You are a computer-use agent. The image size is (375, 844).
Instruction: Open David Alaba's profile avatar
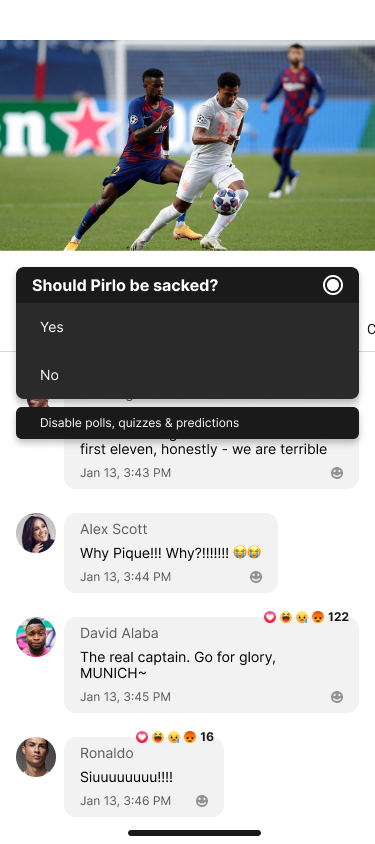[36, 637]
